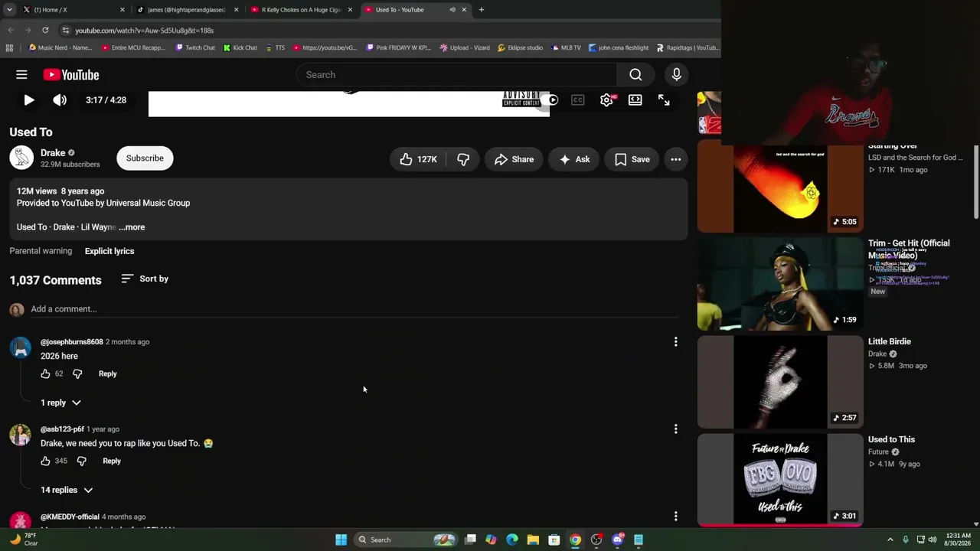Open options for @josephburns8608's comment
Viewport: 980px width, 551px height.
coord(675,342)
